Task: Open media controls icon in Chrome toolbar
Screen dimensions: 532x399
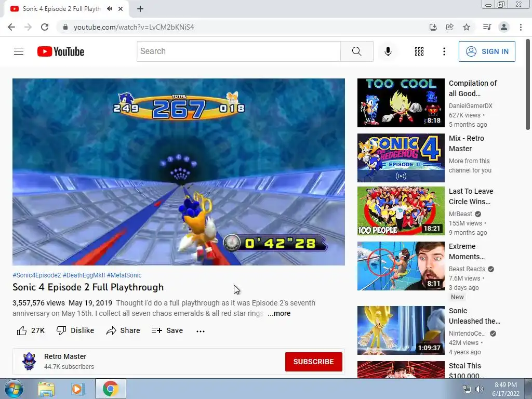Action: (x=487, y=27)
